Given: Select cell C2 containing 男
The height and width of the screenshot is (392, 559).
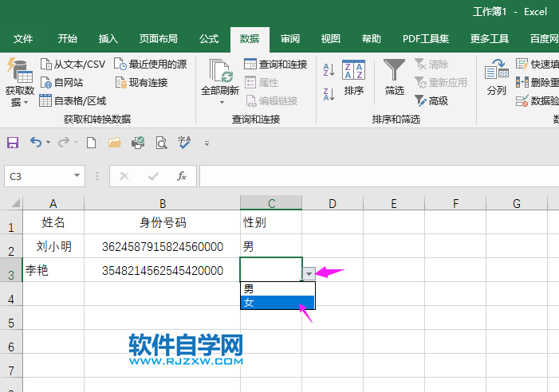Looking at the screenshot, I should [271, 246].
